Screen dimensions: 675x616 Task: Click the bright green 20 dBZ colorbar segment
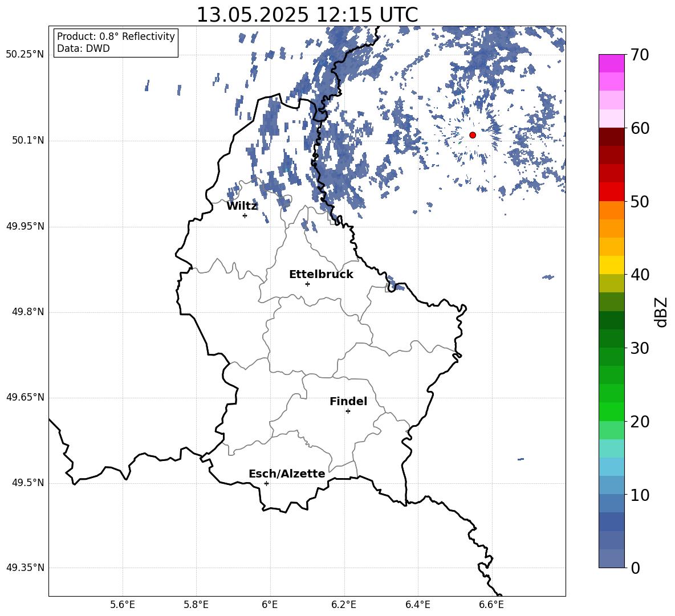612,411
